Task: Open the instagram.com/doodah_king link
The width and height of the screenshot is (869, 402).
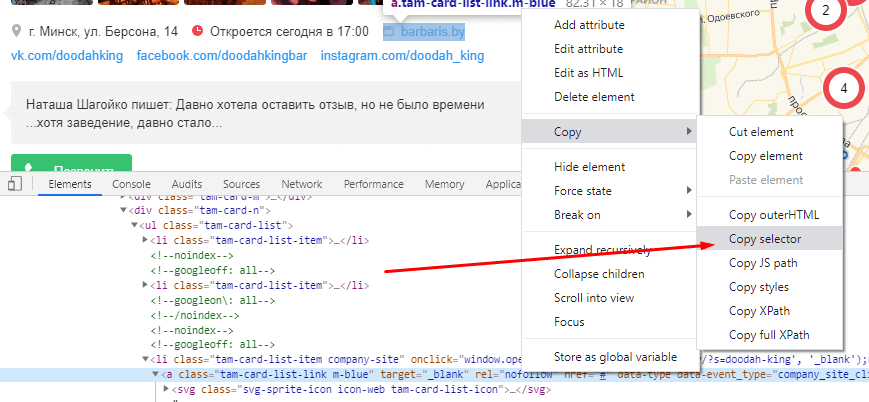Action: click(x=402, y=56)
